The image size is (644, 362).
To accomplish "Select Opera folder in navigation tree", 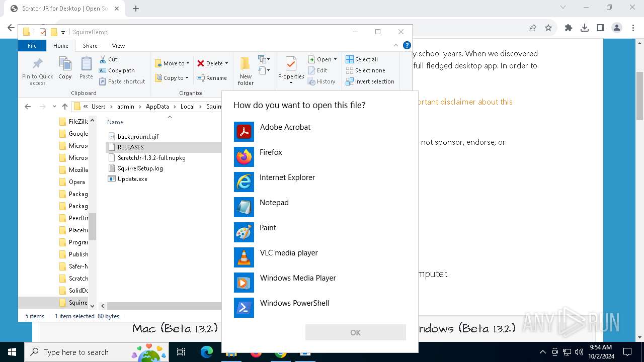I will pyautogui.click(x=73, y=182).
